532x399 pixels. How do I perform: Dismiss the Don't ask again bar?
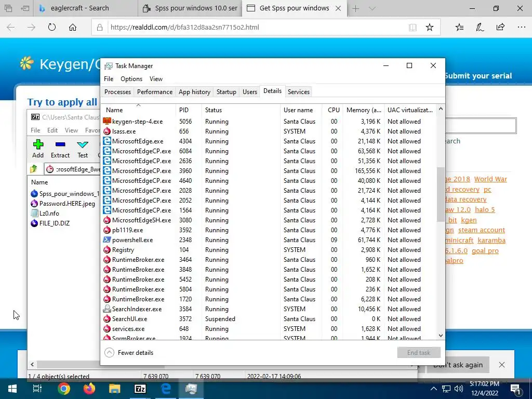coord(502,365)
